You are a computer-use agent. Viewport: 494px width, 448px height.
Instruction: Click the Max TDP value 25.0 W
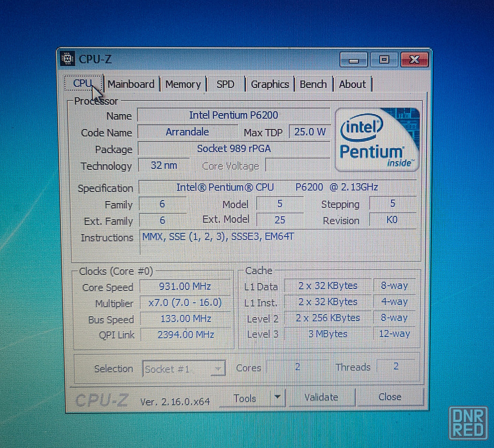point(310,132)
